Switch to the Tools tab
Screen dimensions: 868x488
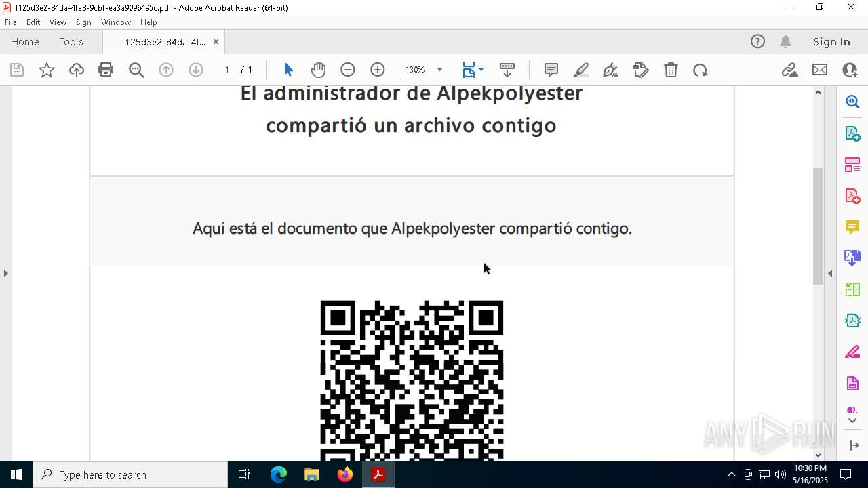71,42
